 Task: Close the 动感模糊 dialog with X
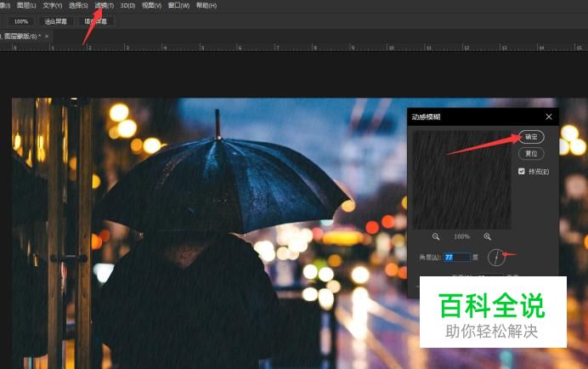point(549,116)
